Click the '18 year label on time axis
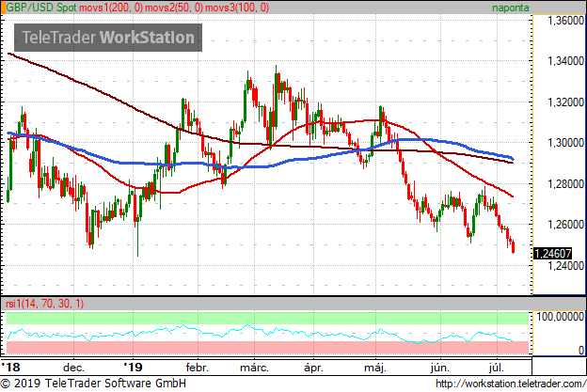This screenshot has width=587, height=392. coord(10,367)
